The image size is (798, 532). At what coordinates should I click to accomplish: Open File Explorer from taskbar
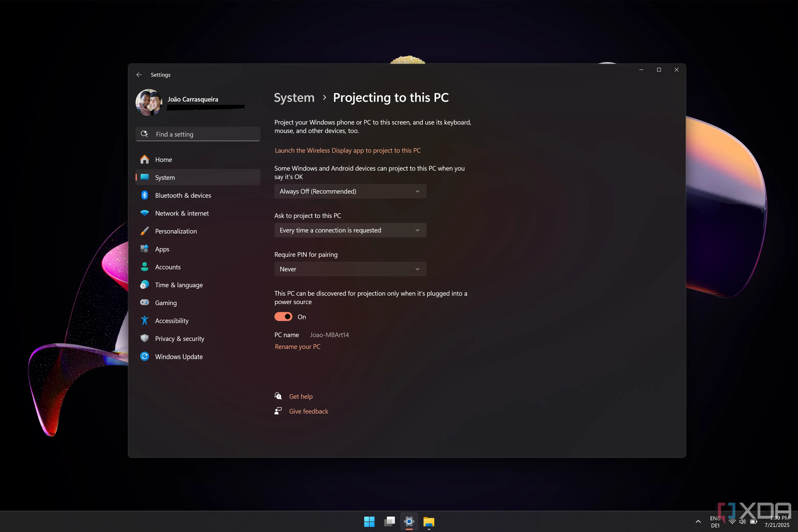(429, 522)
